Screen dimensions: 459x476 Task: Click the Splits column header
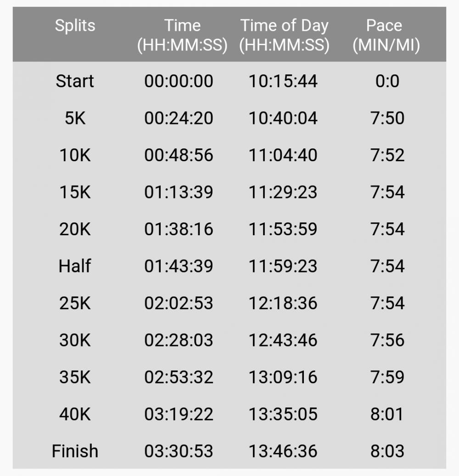tap(75, 26)
